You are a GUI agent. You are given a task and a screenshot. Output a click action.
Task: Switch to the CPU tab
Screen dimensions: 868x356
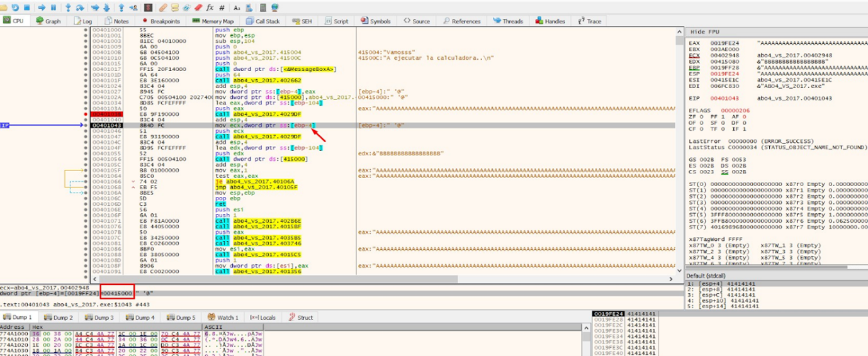point(14,21)
